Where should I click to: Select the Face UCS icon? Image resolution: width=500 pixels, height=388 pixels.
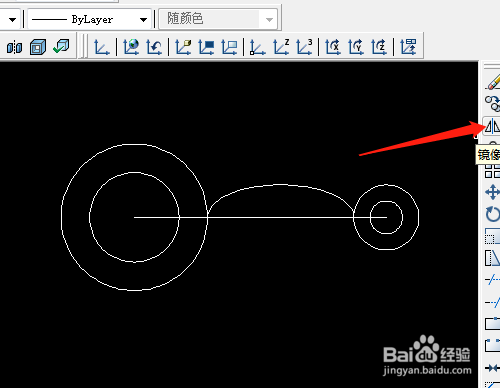coord(183,47)
